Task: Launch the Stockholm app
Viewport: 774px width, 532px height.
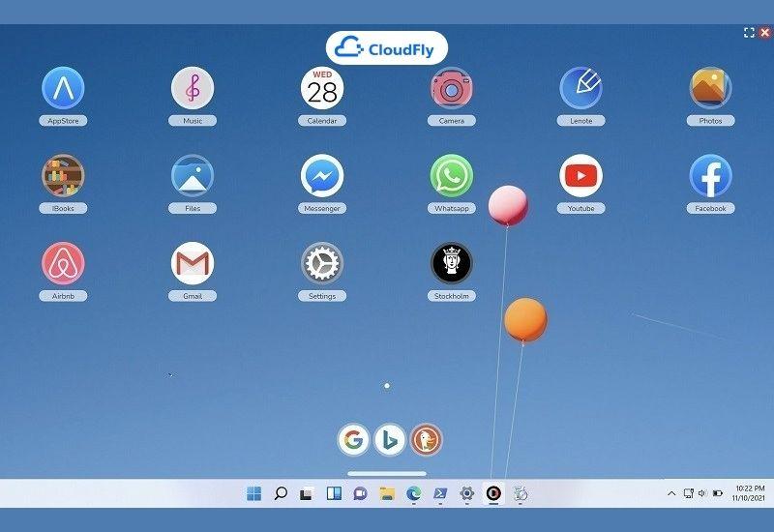Action: [x=451, y=263]
